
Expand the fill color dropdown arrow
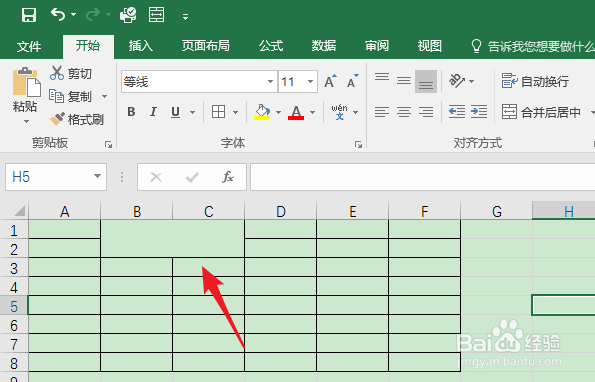(x=279, y=112)
